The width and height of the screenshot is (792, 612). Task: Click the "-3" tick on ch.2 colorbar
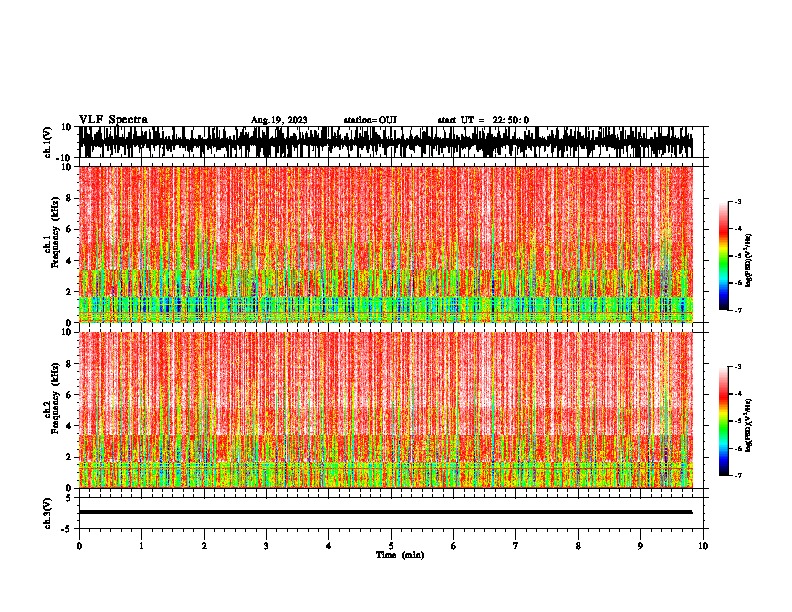[x=737, y=367]
